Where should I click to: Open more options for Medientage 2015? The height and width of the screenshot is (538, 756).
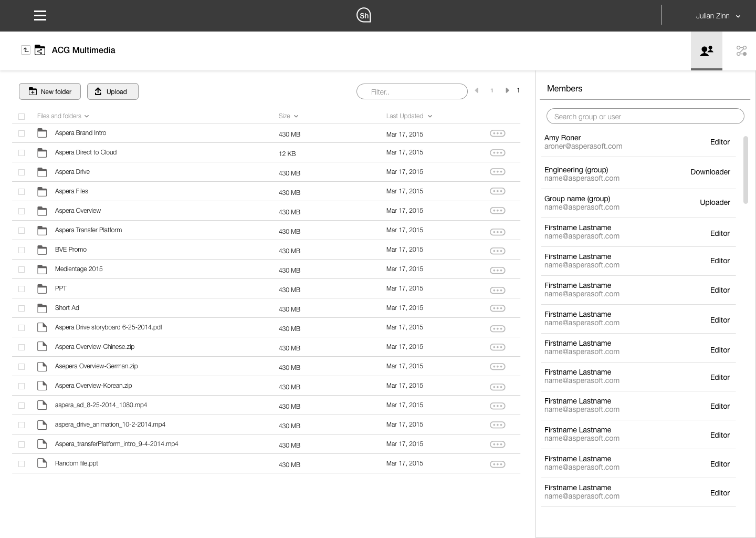(497, 271)
